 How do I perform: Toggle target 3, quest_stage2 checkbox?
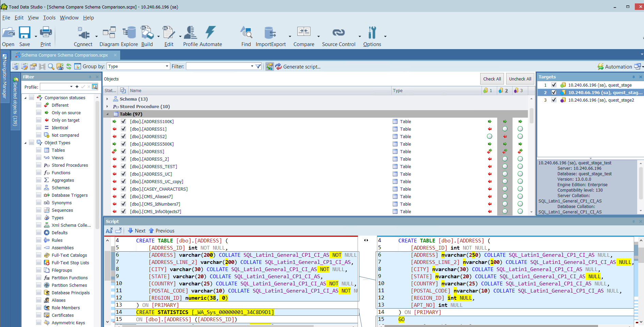point(554,100)
